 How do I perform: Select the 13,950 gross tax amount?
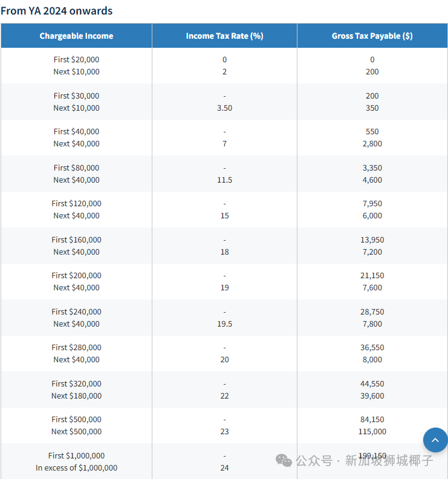point(372,239)
